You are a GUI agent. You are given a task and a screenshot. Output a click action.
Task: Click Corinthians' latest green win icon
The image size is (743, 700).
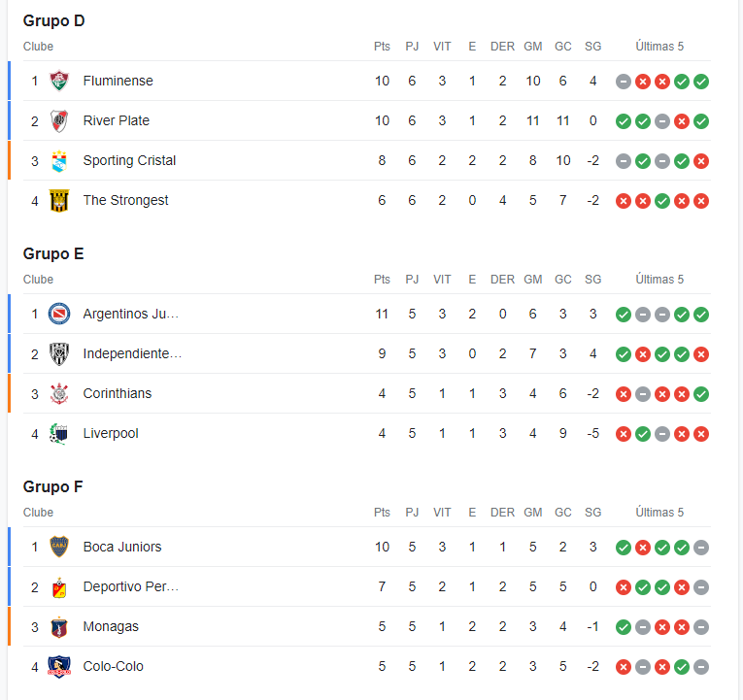701,394
